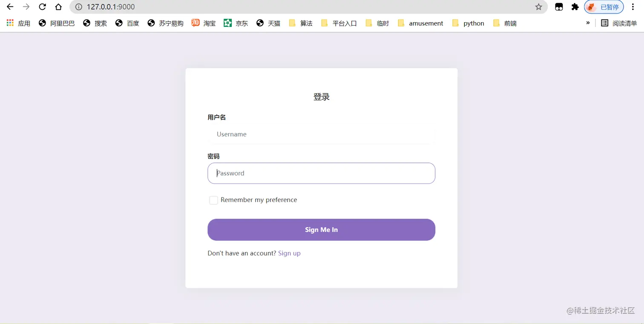Click the 应用 apps shortcut icon
This screenshot has height=324, width=644.
(x=9, y=23)
